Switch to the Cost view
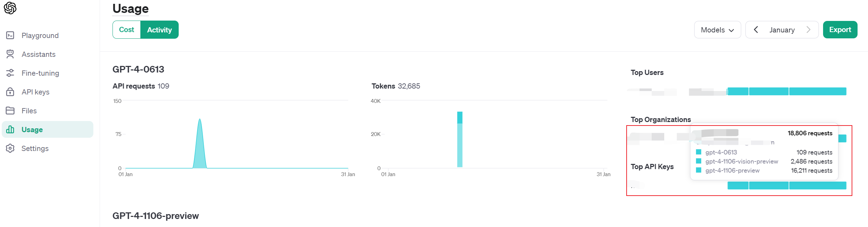 tap(126, 30)
